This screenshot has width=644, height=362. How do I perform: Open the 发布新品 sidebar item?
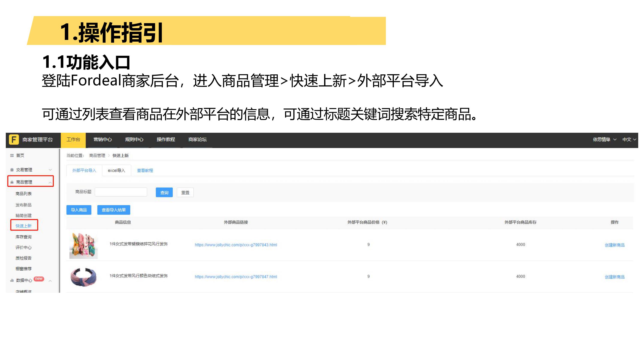23,205
